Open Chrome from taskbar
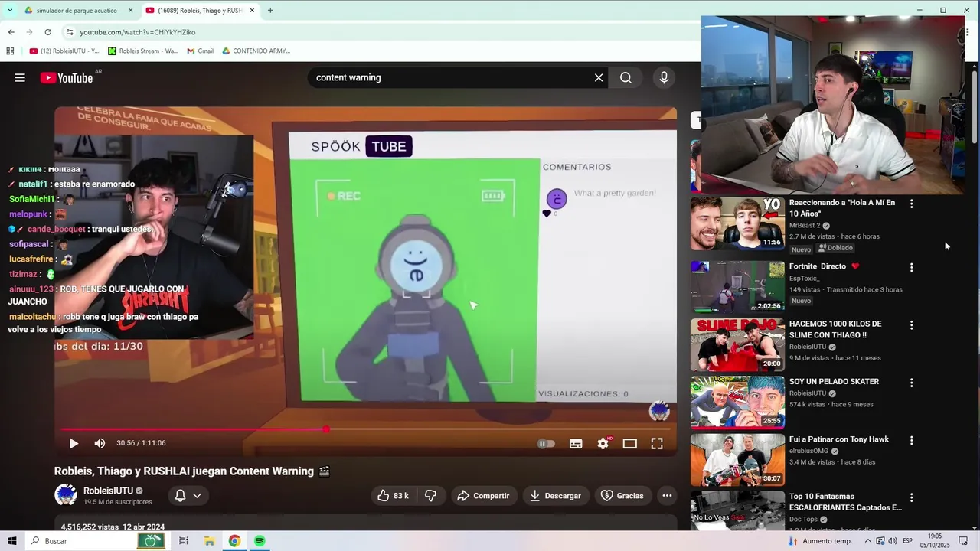The image size is (980, 551). (234, 541)
